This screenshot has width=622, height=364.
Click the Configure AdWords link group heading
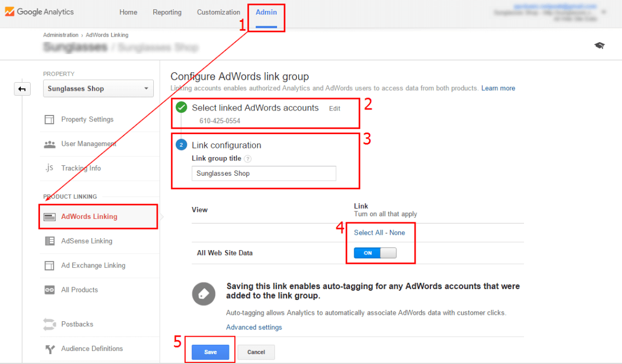pos(240,77)
